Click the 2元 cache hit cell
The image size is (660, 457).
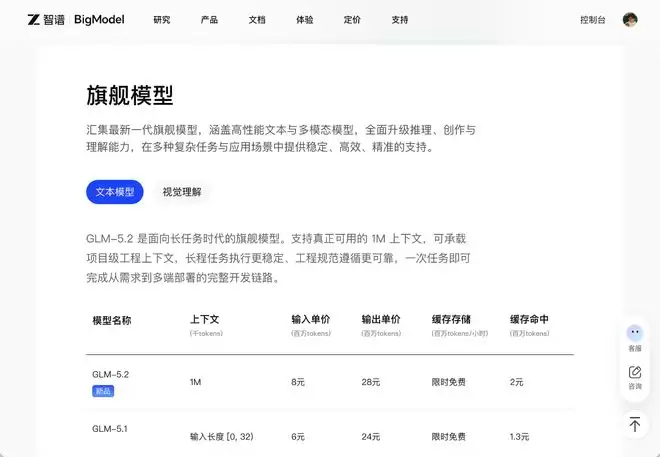[x=516, y=382]
